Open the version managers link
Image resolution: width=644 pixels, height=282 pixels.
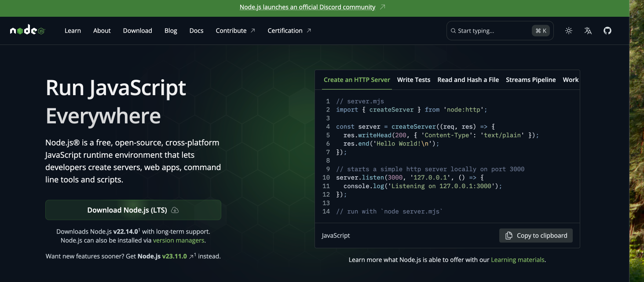click(x=179, y=241)
